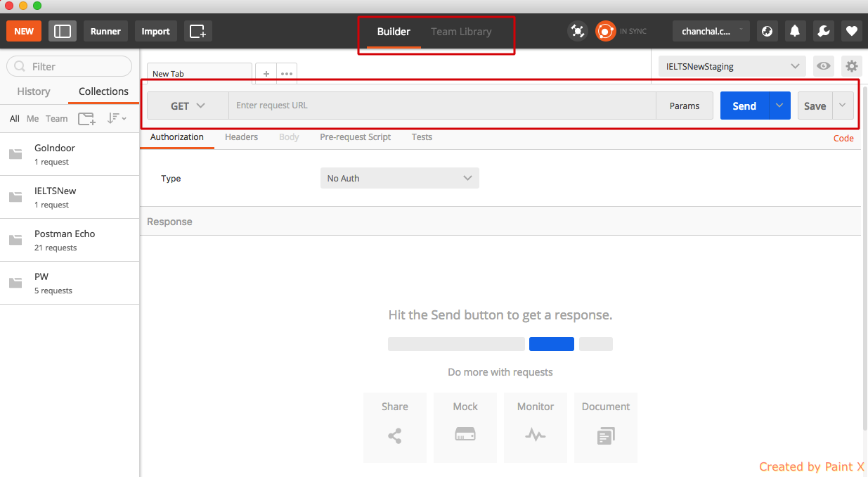Open the No Auth type dropdown
868x477 pixels.
coord(399,179)
